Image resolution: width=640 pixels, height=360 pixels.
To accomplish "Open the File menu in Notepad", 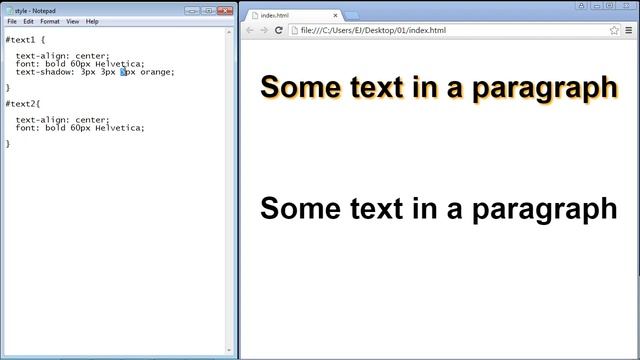I will 12,21.
